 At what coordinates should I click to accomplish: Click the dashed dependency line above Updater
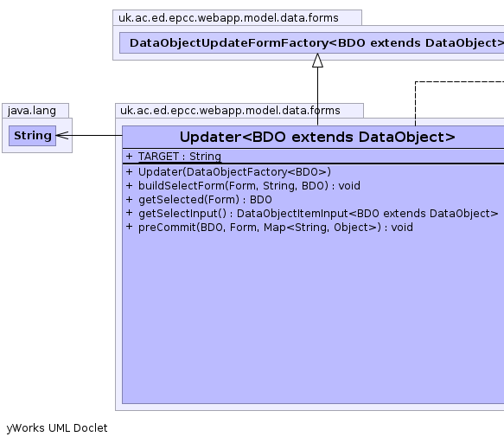(x=415, y=104)
